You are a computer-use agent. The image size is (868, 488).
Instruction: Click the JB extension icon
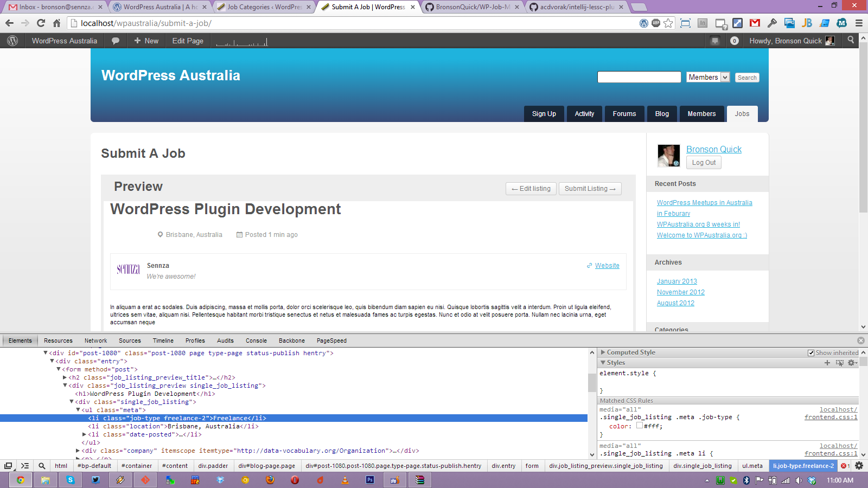point(807,23)
